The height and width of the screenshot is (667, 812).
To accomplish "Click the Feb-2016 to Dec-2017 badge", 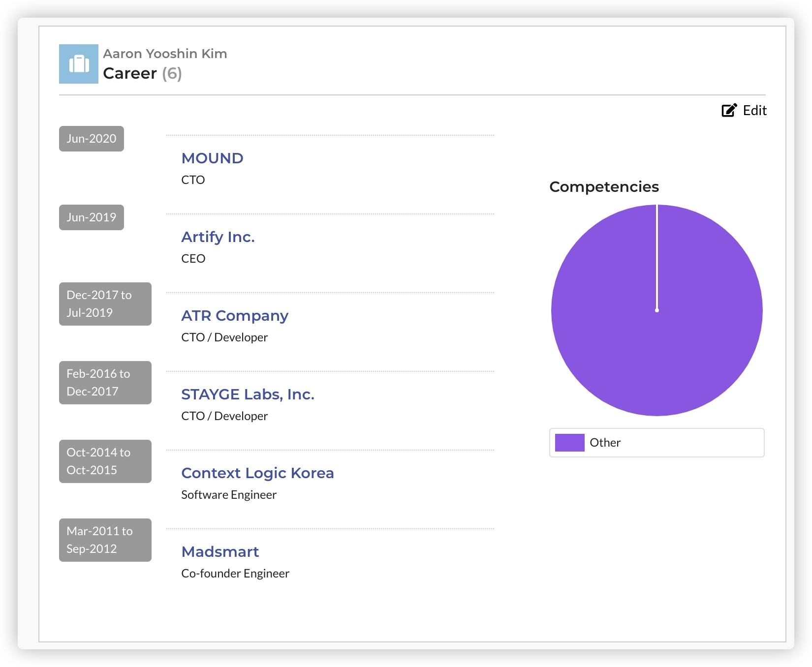I will pos(105,383).
